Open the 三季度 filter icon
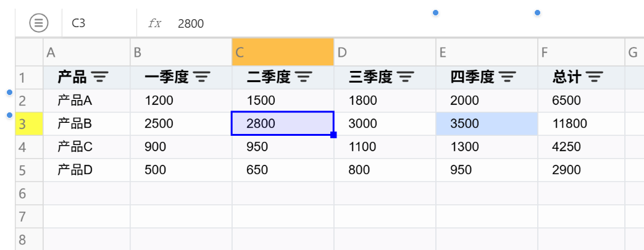This screenshot has height=250, width=644. pos(406,77)
